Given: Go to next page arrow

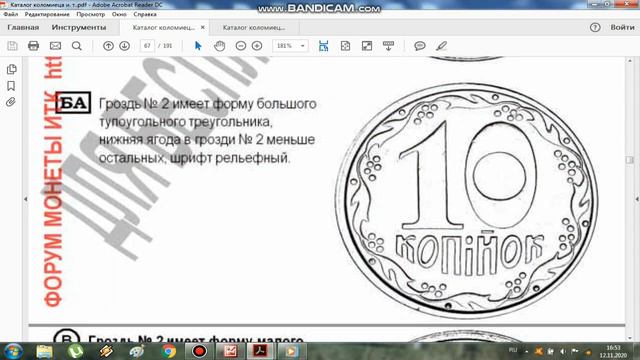Looking at the screenshot, I should tap(124, 46).
